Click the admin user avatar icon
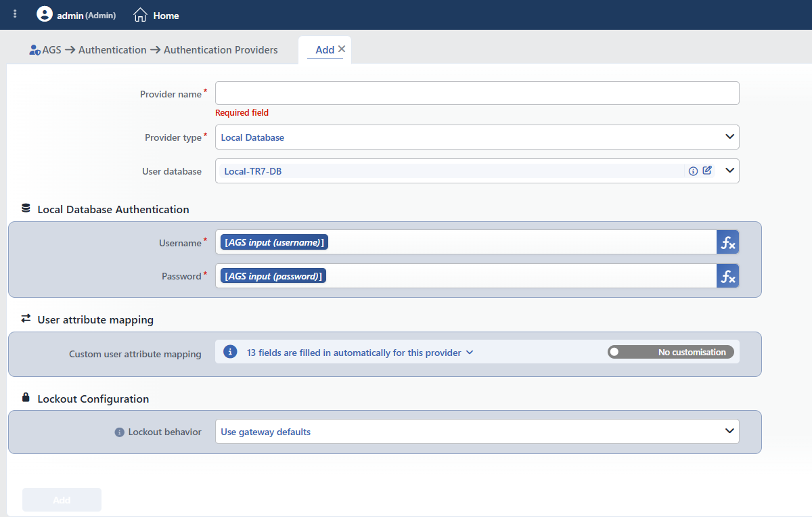The height and width of the screenshot is (517, 812). pos(45,14)
